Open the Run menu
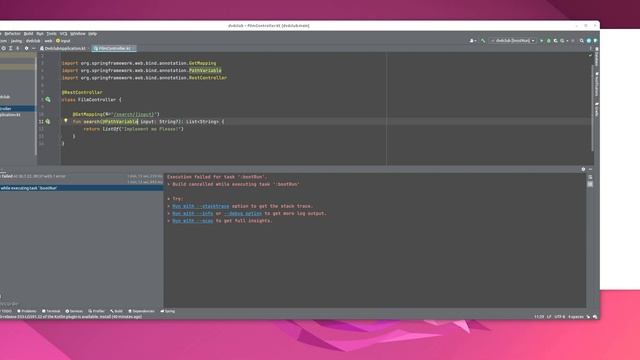 [40, 34]
